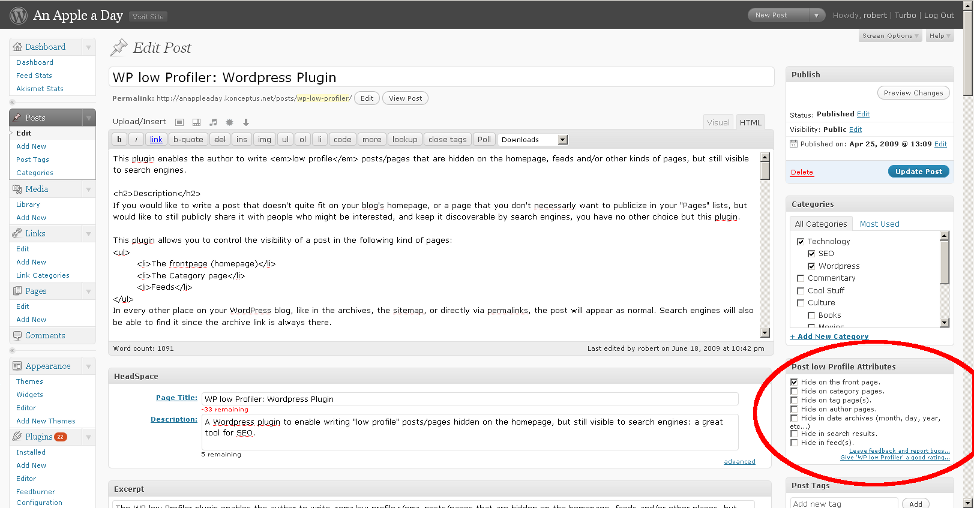
Task: Click the Comments bubble icon in sidebar
Action: point(17,335)
